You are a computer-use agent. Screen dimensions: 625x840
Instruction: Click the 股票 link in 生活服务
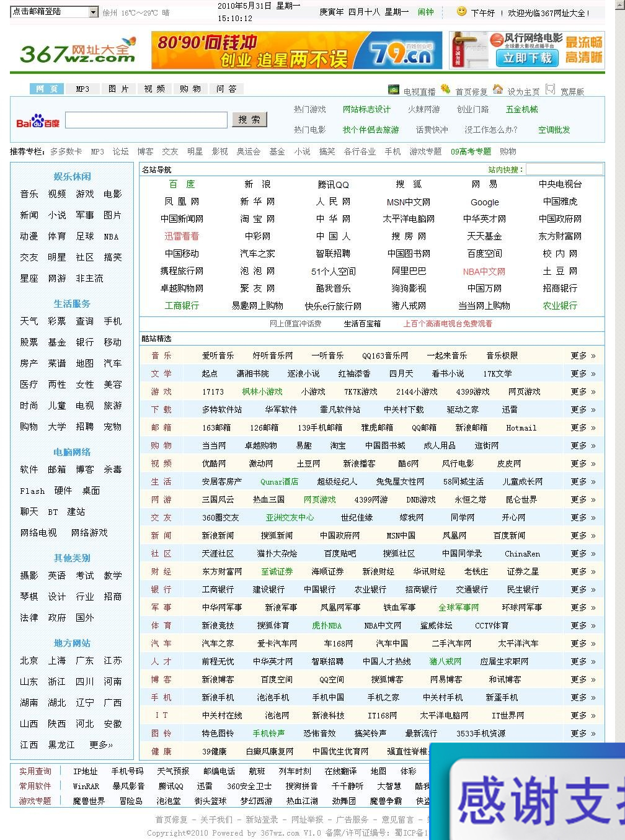[x=29, y=342]
